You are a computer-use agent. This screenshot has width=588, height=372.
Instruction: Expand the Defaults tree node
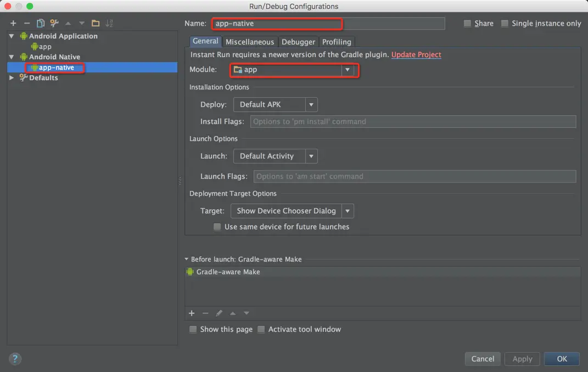(x=12, y=77)
